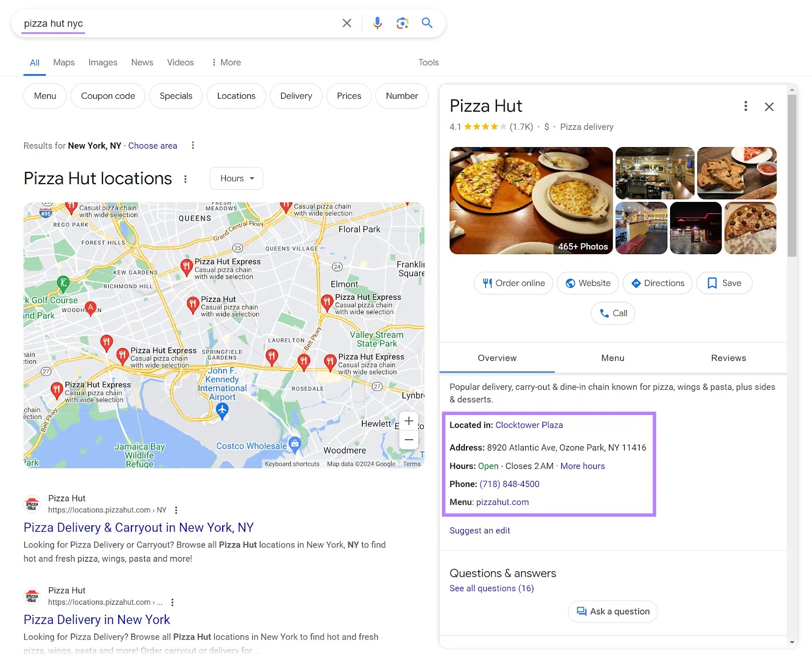Zoom in on the map
812x660 pixels.
tap(409, 421)
